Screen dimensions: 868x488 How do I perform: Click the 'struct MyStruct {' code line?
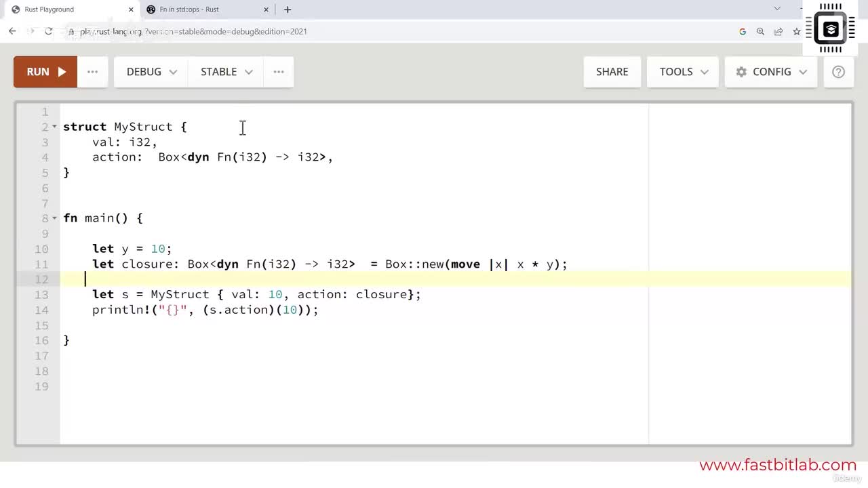(125, 127)
